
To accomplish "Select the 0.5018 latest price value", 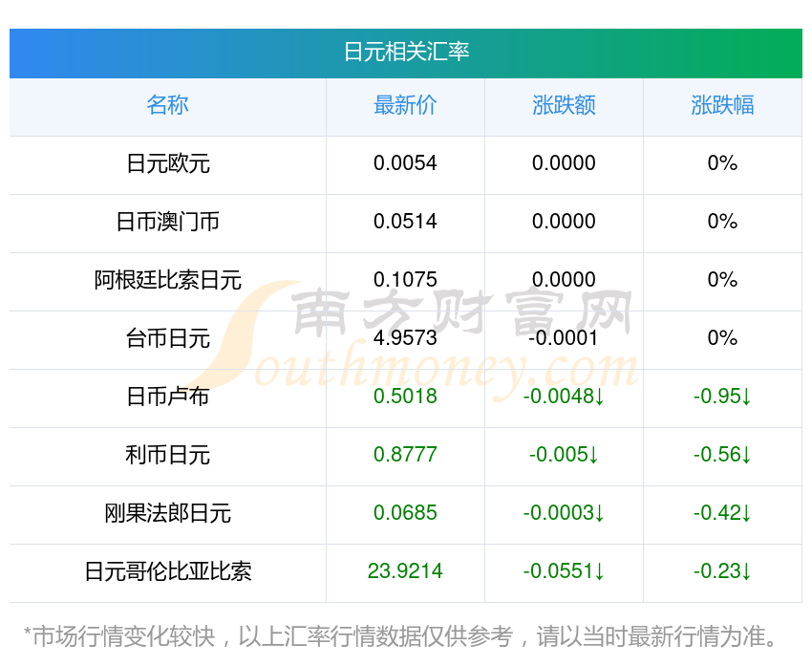I will (405, 397).
